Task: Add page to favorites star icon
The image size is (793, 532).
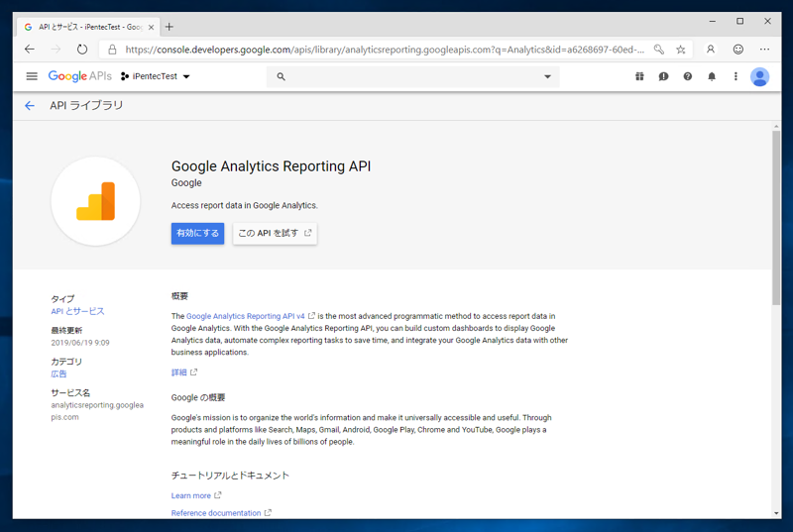Action: click(681, 50)
